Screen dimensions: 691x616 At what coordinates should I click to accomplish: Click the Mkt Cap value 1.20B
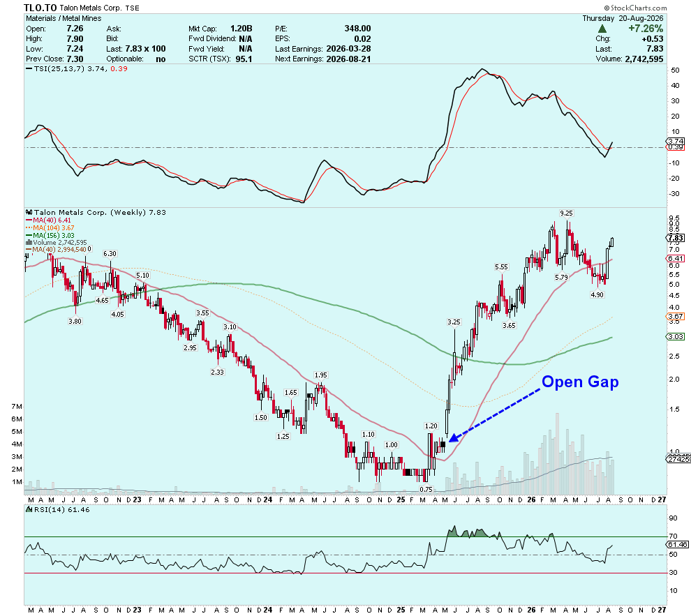pyautogui.click(x=241, y=29)
